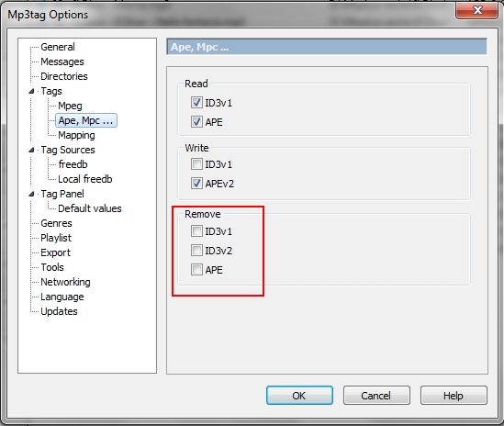Click the OK button
This screenshot has height=426, width=504.
pos(299,396)
